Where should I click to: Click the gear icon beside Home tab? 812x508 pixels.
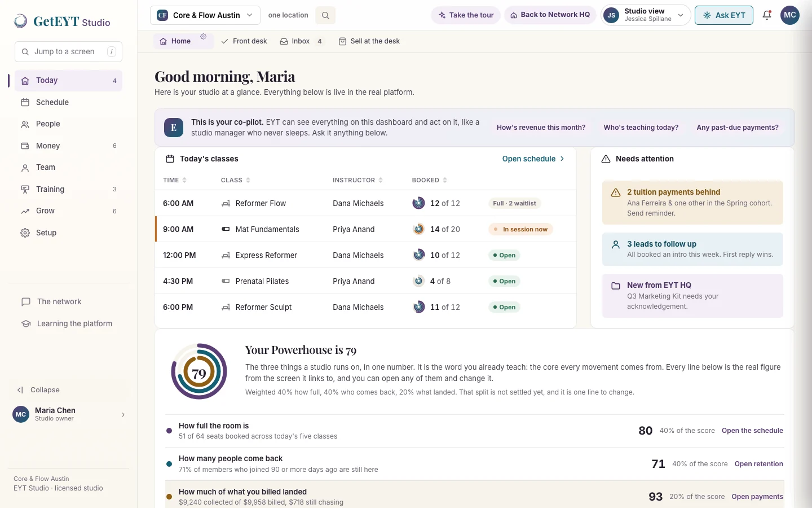(x=204, y=37)
